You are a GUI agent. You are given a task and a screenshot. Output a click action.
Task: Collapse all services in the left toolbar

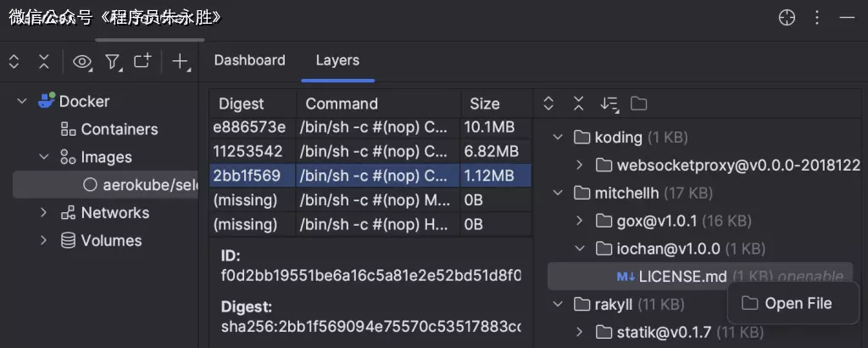coord(43,61)
